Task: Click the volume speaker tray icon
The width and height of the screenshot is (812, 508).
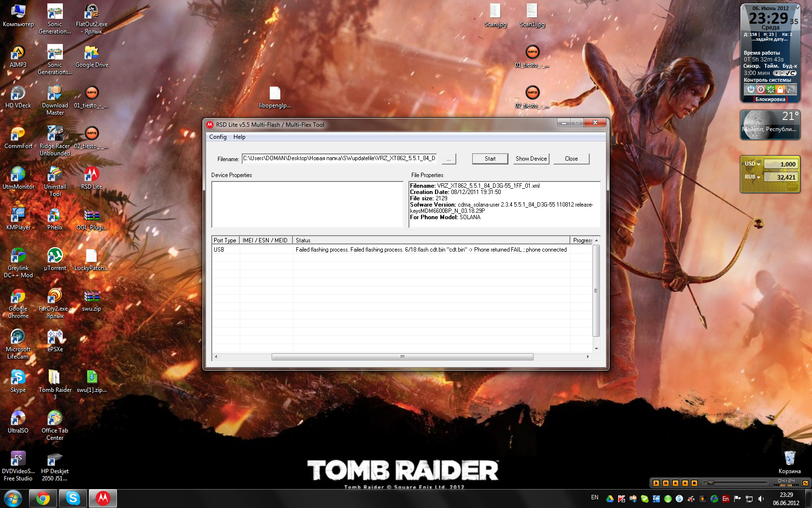Action: tap(761, 499)
